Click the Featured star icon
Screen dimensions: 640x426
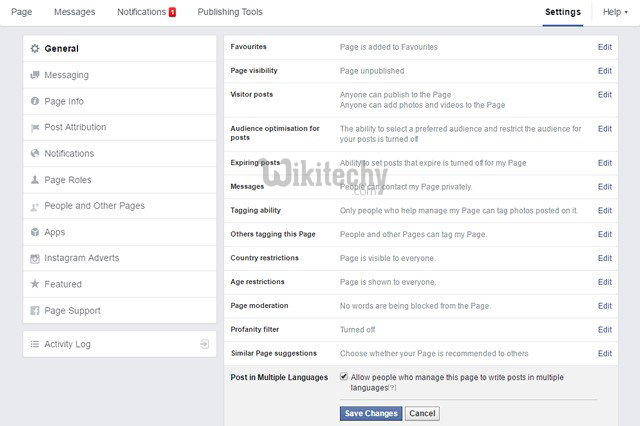(x=35, y=284)
